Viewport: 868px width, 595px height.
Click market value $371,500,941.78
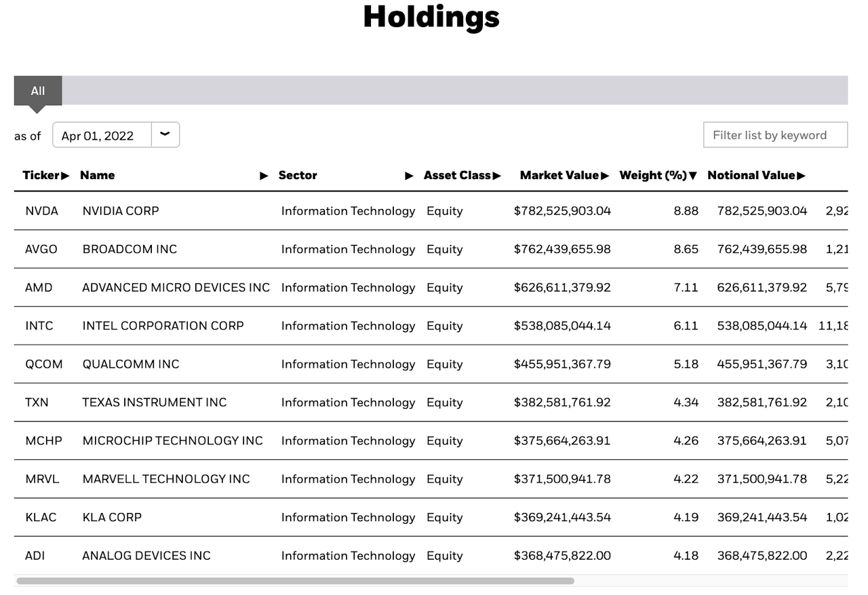[562, 479]
